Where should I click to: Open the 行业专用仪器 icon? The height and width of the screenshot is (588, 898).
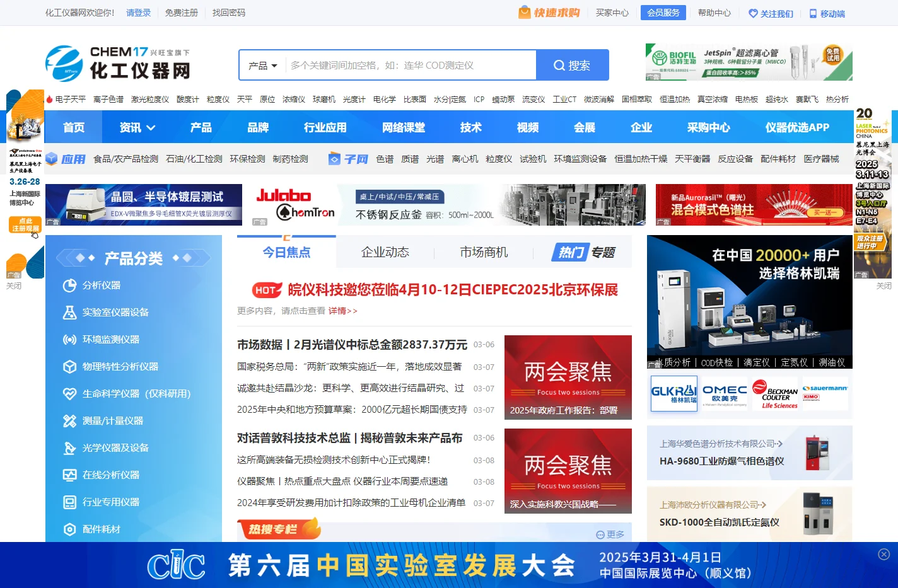coord(69,502)
